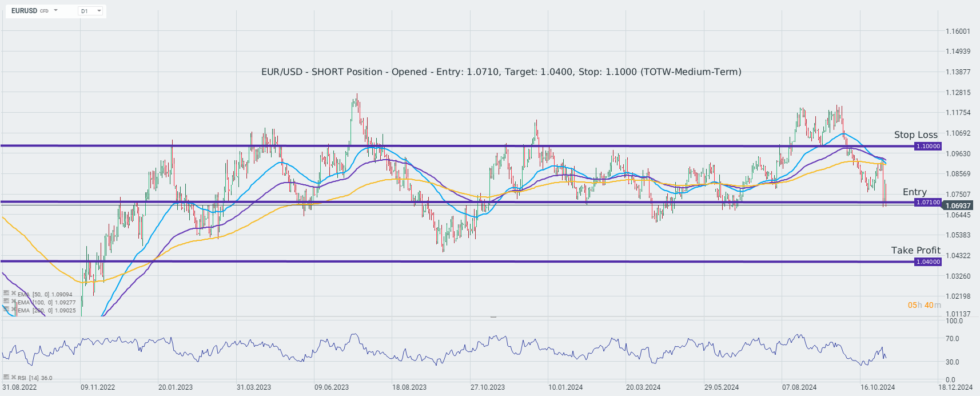Select the Stop Loss 1.10000 price tag
980x396 pixels.
tap(928, 146)
